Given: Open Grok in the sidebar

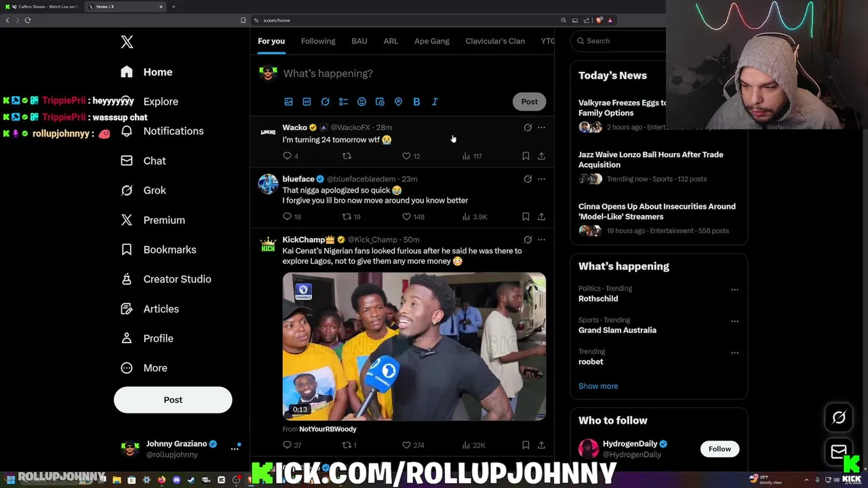Looking at the screenshot, I should click(143, 190).
